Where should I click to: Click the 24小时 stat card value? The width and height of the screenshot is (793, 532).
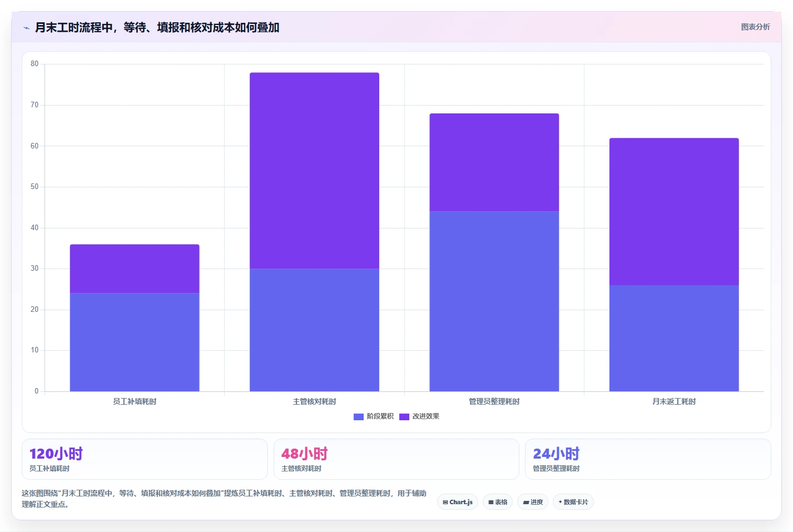[556, 454]
